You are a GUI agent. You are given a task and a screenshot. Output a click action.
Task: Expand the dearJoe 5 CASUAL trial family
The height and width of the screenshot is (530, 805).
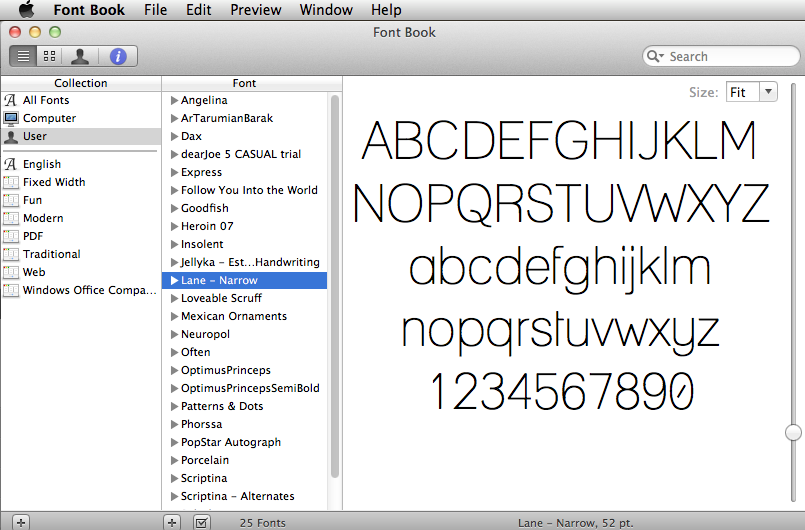click(x=175, y=154)
